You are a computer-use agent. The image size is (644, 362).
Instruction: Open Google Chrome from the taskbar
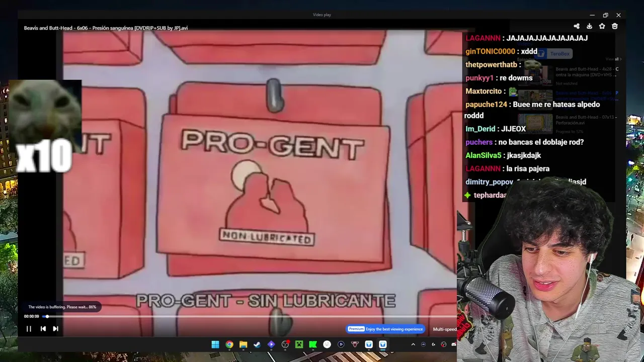(x=229, y=344)
